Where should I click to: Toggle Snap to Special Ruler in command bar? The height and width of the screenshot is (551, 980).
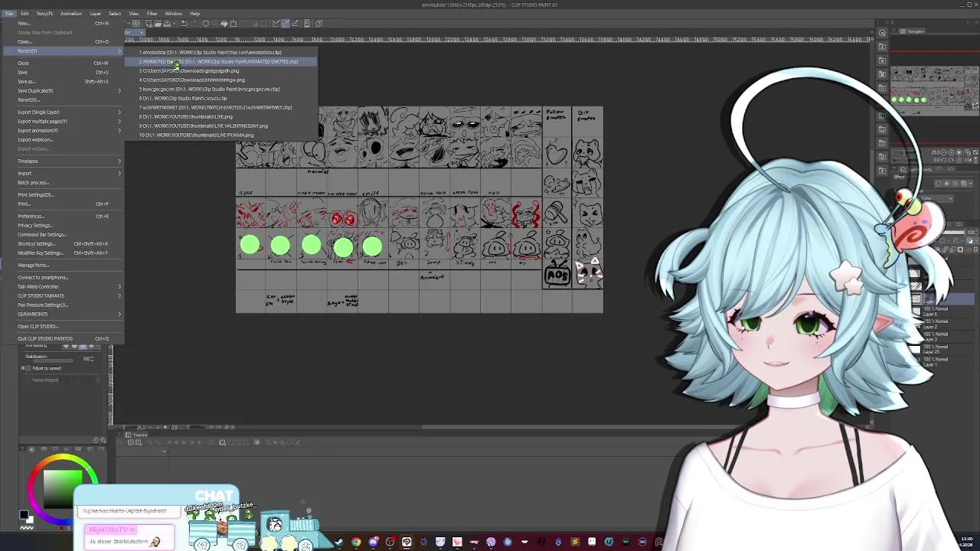(x=286, y=23)
